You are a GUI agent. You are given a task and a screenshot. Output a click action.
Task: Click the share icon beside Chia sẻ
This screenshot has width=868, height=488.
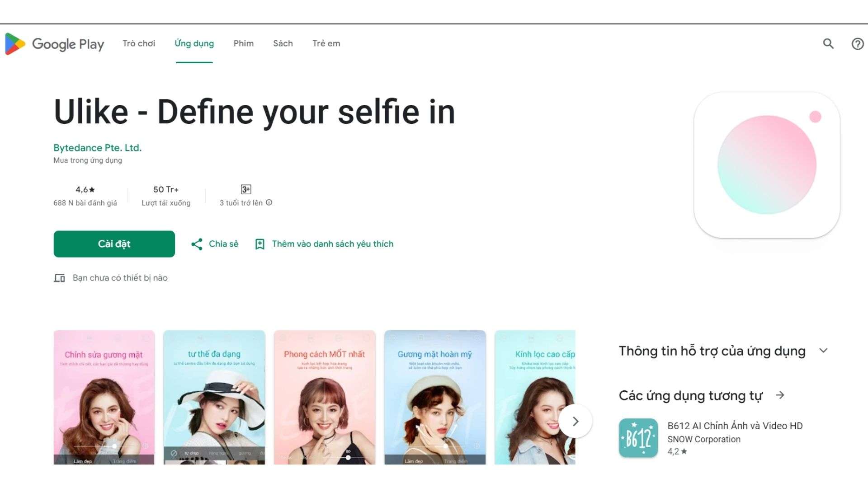(197, 244)
